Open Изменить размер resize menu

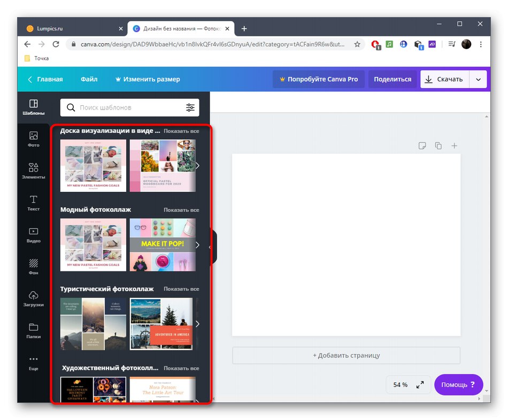tap(148, 79)
